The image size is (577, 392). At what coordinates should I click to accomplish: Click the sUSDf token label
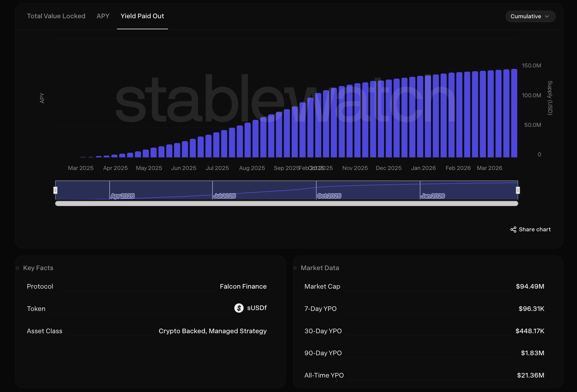257,308
